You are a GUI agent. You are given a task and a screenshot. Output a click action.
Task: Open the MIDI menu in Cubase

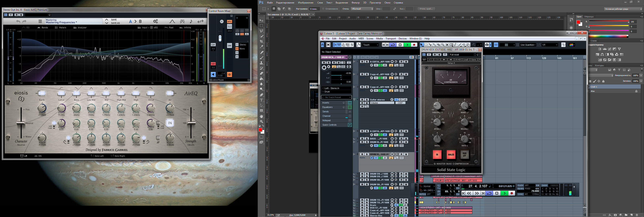click(x=361, y=38)
